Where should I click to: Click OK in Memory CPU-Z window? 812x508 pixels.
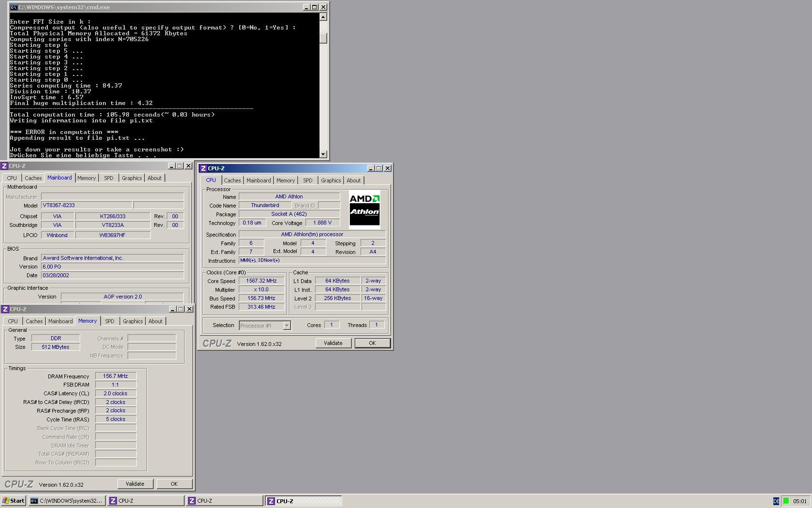click(x=174, y=484)
